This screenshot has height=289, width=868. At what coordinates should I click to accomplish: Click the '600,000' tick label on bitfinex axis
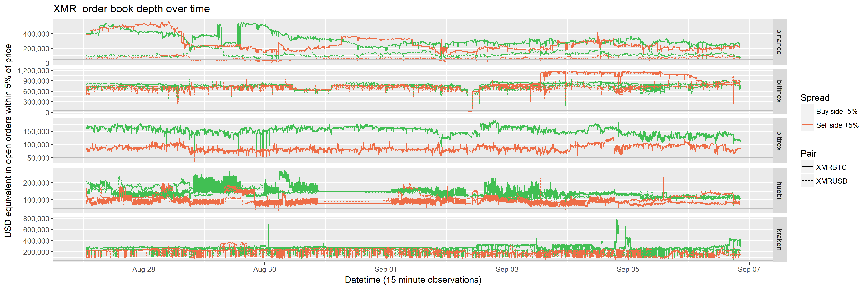tap(36, 92)
